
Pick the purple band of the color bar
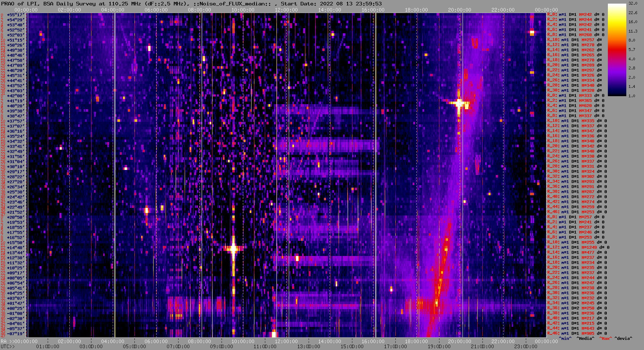pyautogui.click(x=617, y=71)
